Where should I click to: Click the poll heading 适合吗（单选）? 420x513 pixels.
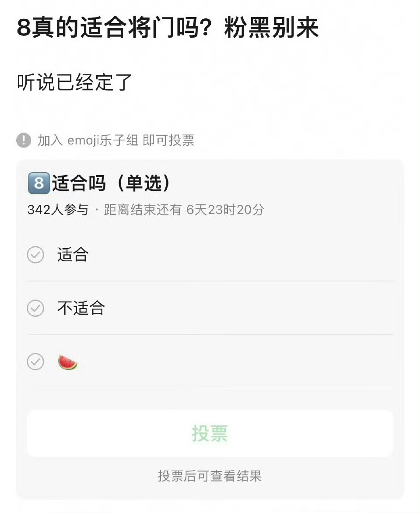click(x=112, y=183)
